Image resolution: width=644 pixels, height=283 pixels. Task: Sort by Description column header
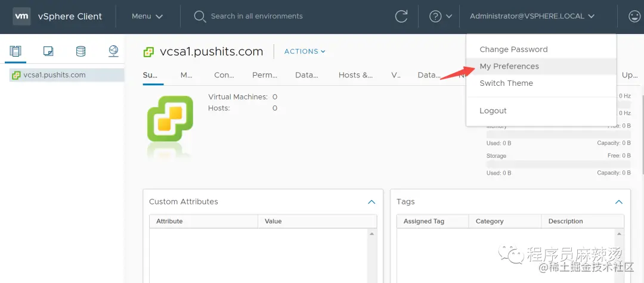(583, 221)
